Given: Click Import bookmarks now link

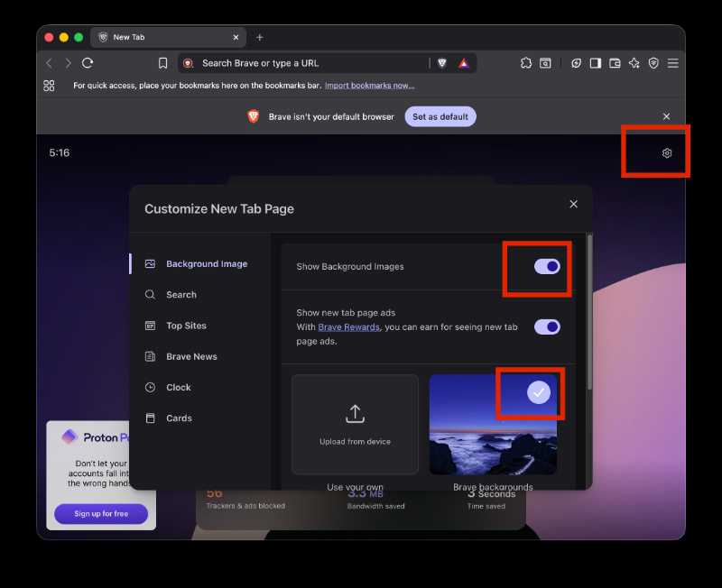Looking at the screenshot, I should pos(369,86).
